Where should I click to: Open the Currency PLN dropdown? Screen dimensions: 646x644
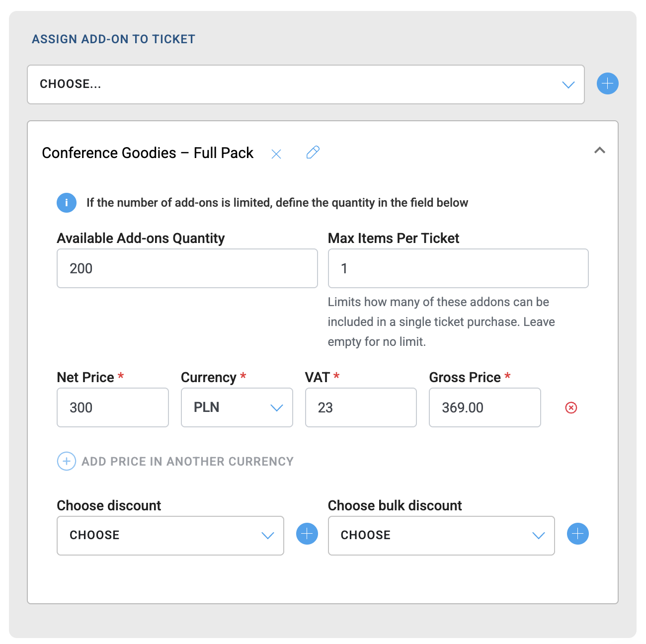pos(237,407)
